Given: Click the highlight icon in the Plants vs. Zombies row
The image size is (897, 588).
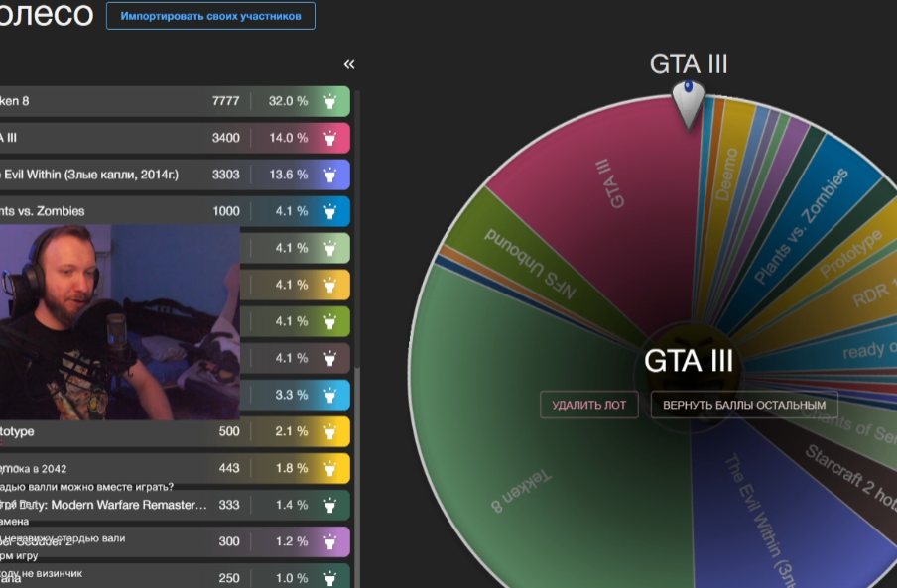Looking at the screenshot, I should click(330, 211).
